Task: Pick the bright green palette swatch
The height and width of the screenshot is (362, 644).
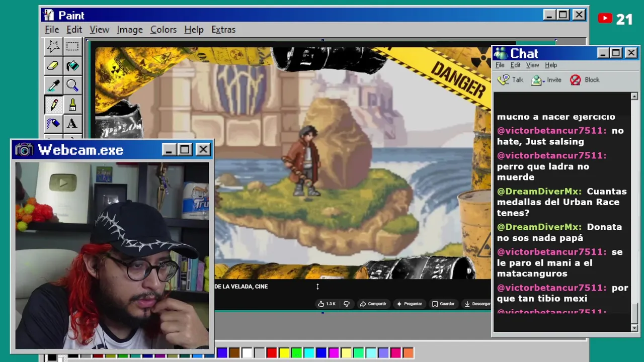Action: point(296,353)
